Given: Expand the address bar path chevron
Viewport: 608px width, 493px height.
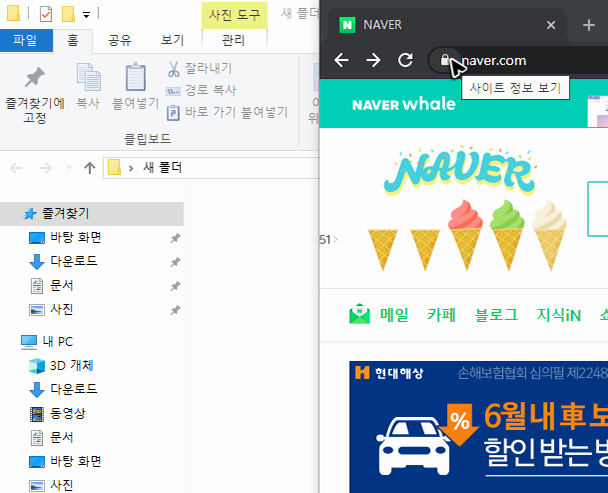Looking at the screenshot, I should pyautogui.click(x=131, y=168).
